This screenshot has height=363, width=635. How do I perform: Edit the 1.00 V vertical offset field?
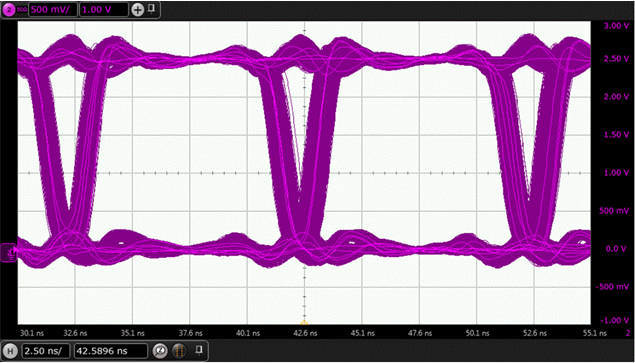[104, 10]
